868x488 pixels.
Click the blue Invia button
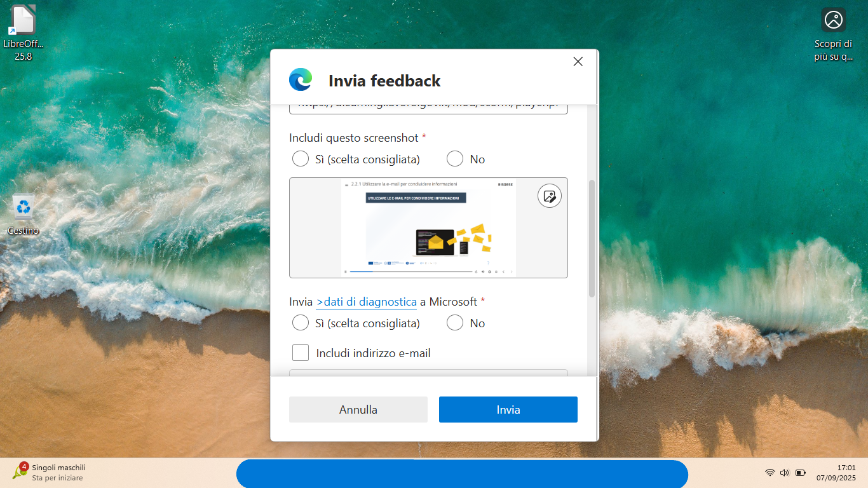point(508,410)
